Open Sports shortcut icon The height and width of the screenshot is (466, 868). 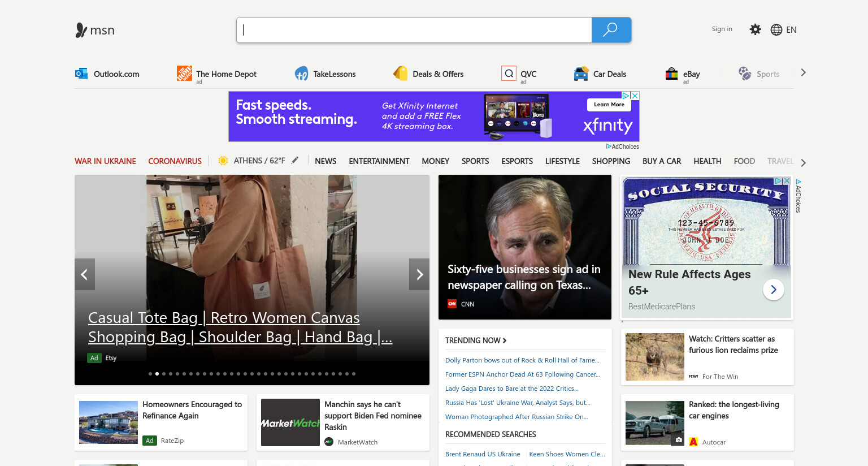(745, 74)
